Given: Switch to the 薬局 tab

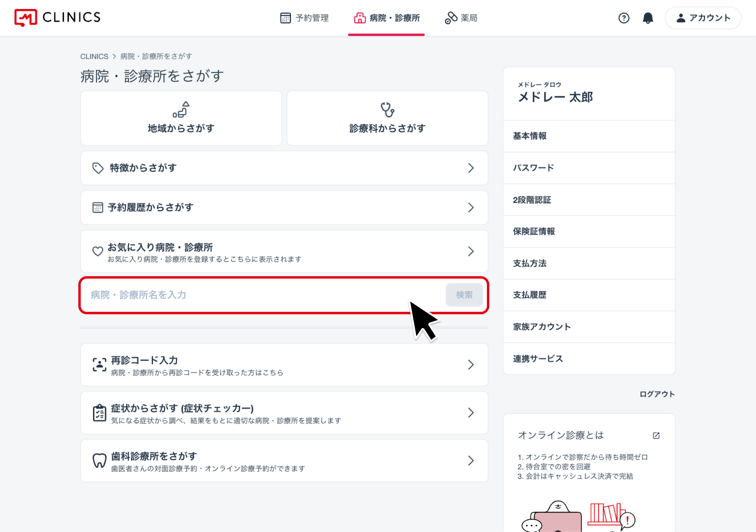Looking at the screenshot, I should coord(461,18).
